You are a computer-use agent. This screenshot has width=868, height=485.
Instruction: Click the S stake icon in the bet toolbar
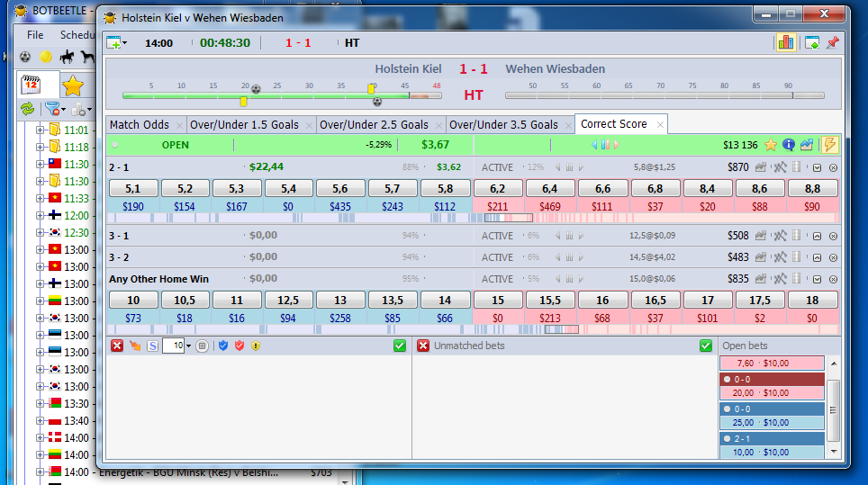(x=153, y=346)
